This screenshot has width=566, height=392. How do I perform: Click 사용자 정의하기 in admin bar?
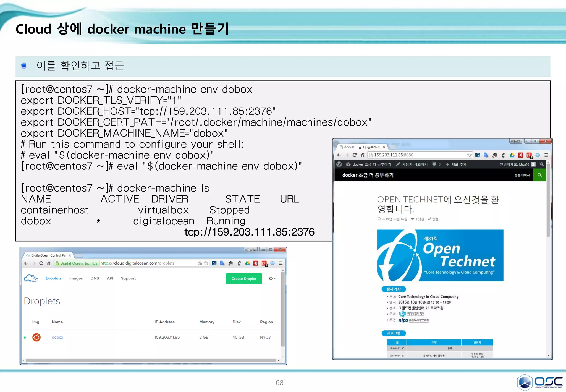pos(412,164)
